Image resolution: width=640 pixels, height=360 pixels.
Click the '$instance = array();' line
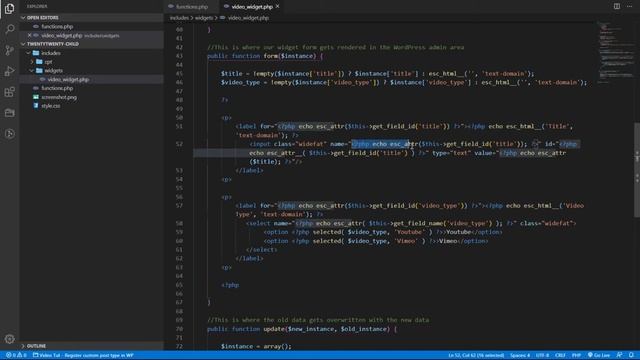256,346
